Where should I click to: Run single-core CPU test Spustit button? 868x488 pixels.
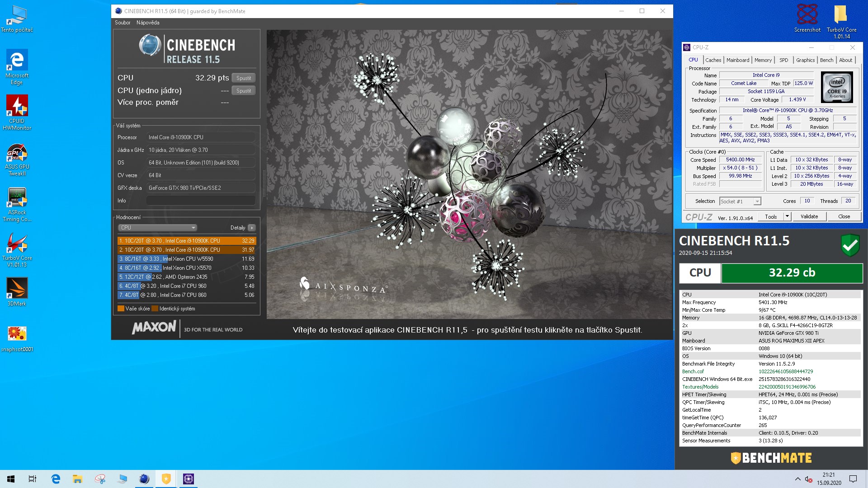click(244, 90)
